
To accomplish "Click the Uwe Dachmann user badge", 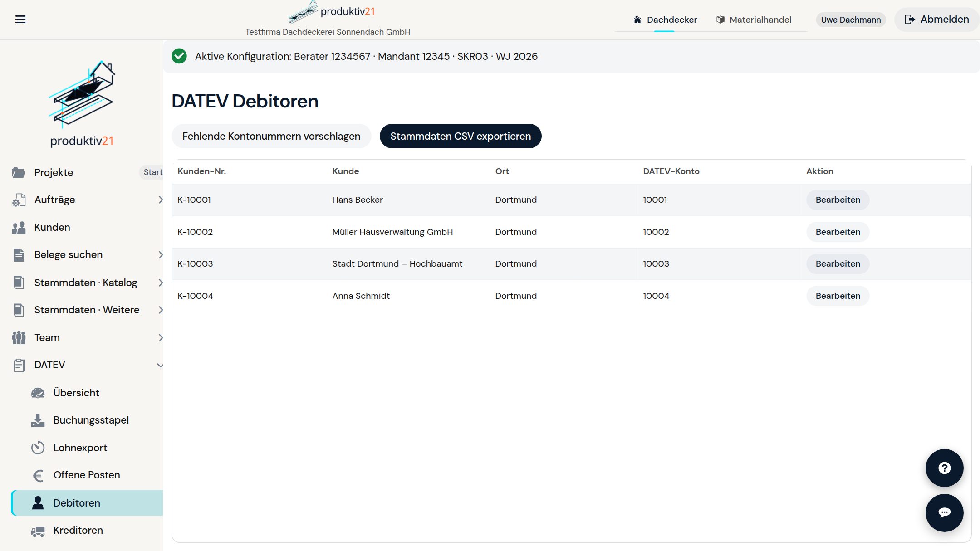I will point(851,20).
